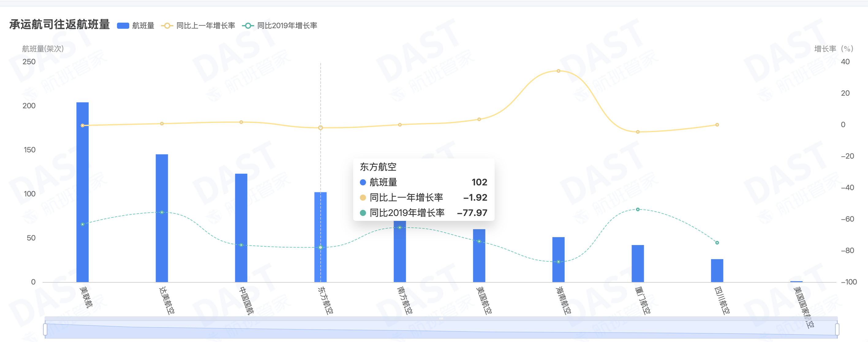This screenshot has height=342, width=868.
Task: Click the left handle of zoom slider
Action: coord(45,329)
